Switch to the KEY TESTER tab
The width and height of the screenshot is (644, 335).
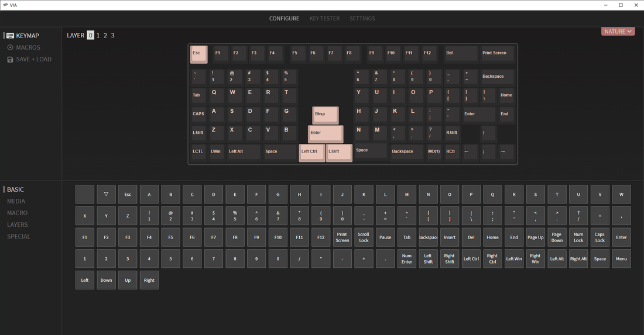324,19
